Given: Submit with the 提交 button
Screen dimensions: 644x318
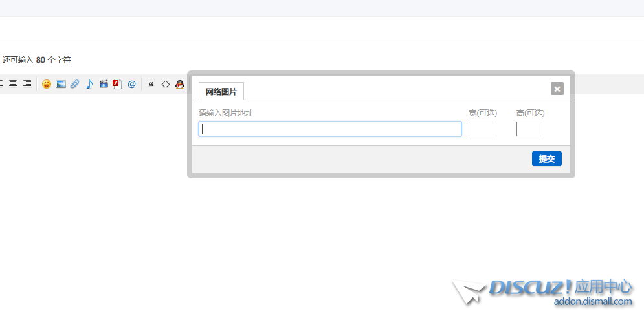Looking at the screenshot, I should [x=547, y=159].
